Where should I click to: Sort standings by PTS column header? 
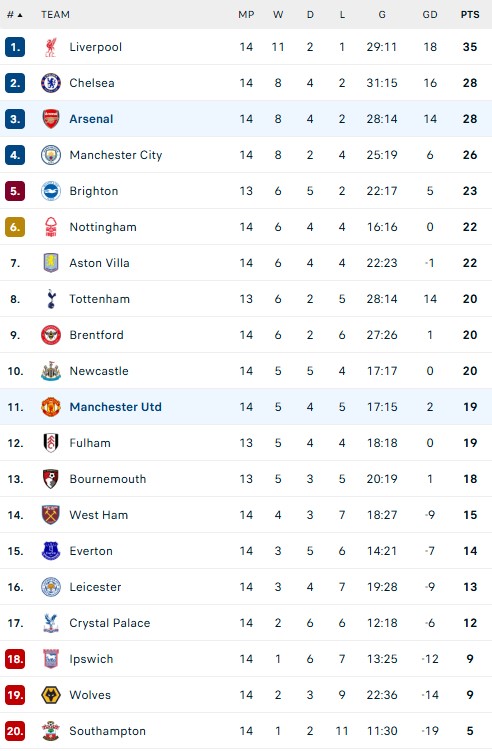[469, 15]
